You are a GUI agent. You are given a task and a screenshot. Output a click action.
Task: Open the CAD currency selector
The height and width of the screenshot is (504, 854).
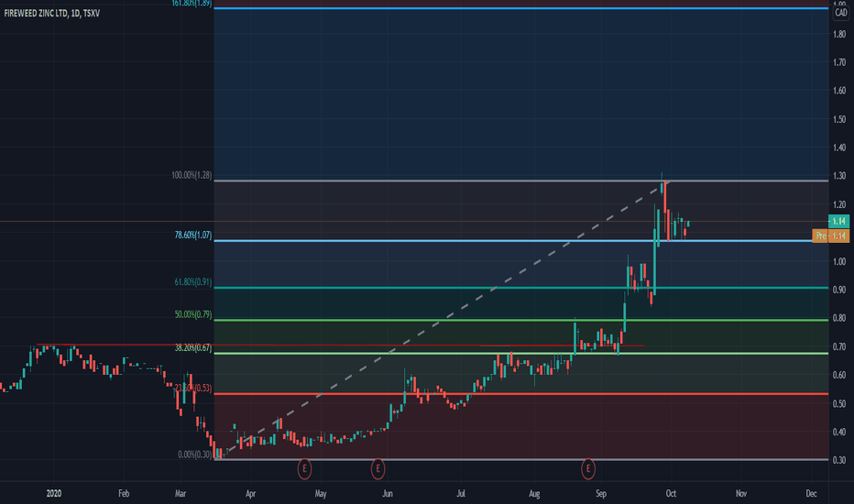click(841, 13)
